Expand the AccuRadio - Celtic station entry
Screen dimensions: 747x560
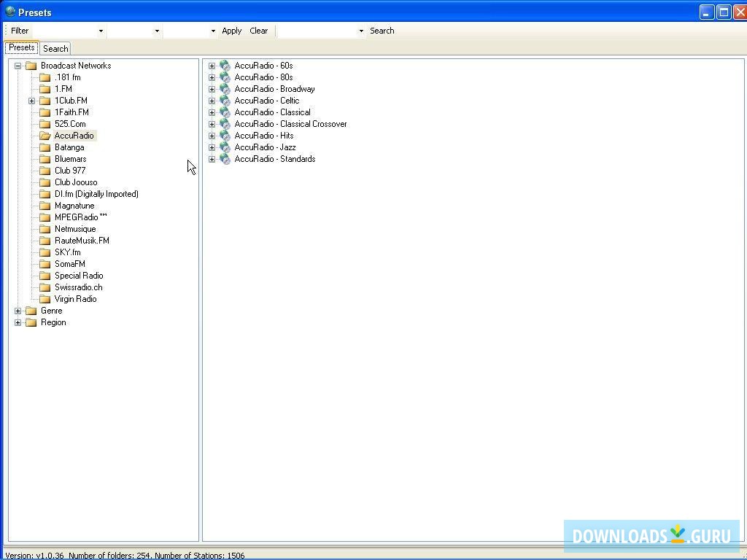[212, 101]
